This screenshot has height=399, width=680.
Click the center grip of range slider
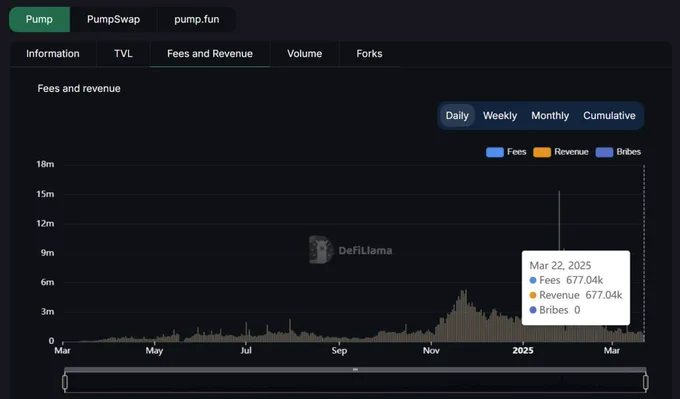(x=355, y=370)
